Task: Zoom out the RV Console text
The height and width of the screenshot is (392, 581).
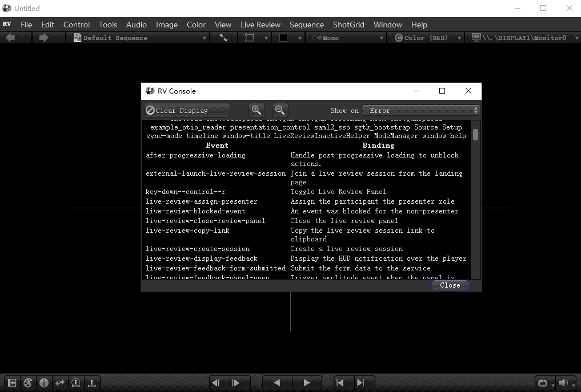Action: tap(279, 110)
